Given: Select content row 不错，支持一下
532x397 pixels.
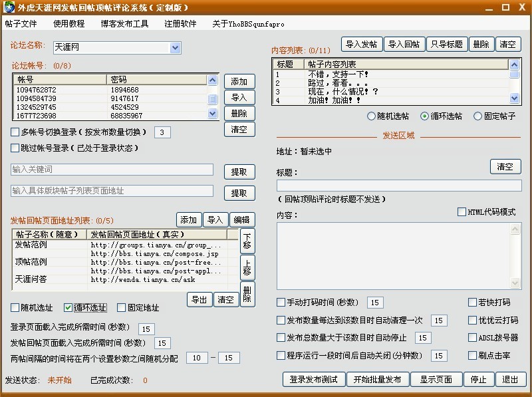Looking at the screenshot, I should 391,74.
